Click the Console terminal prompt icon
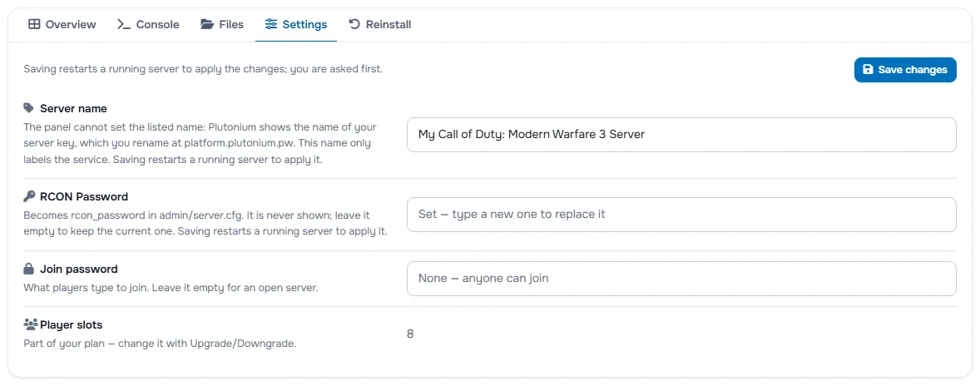Image resolution: width=980 pixels, height=386 pixels. [124, 24]
